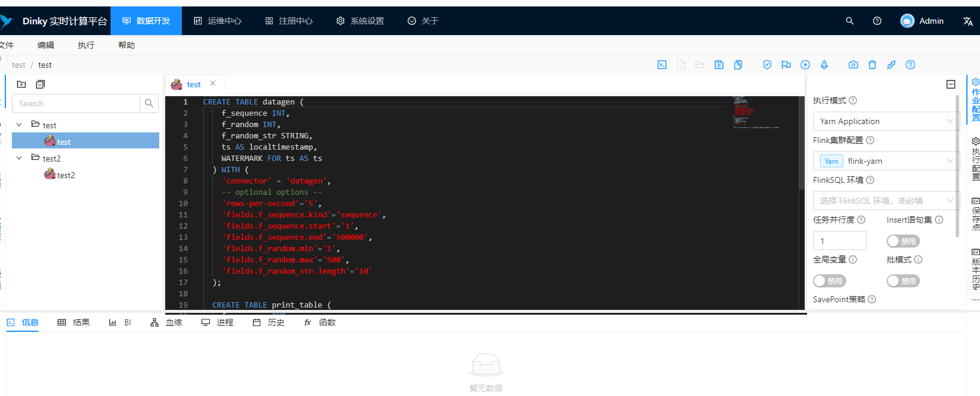Screen dimensions: 980x396
Task: Click the save icon in the toolbar
Action: point(719,65)
